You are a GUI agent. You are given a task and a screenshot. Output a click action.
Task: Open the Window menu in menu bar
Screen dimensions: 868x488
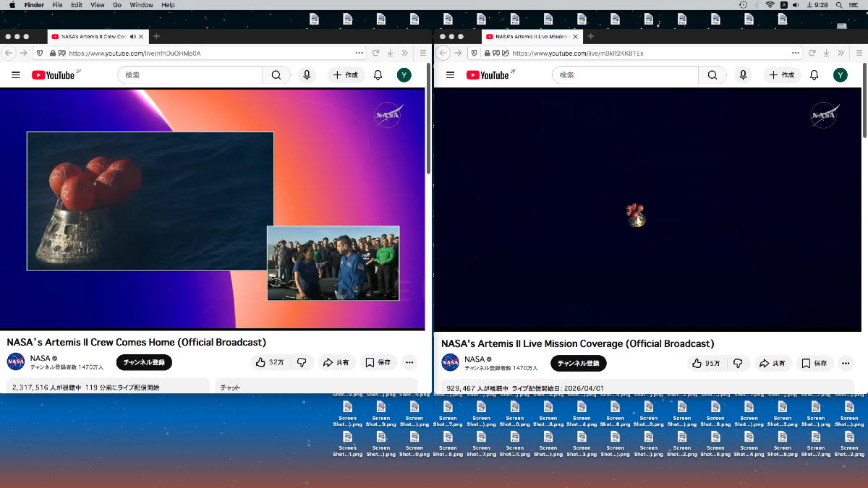[141, 5]
